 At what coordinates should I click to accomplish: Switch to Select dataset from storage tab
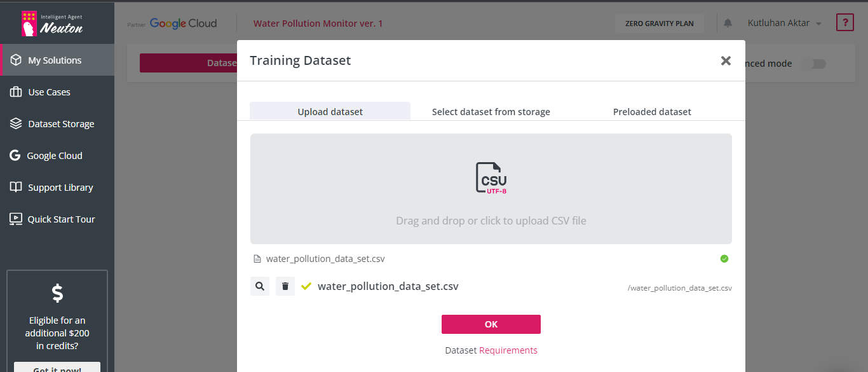[x=491, y=111]
